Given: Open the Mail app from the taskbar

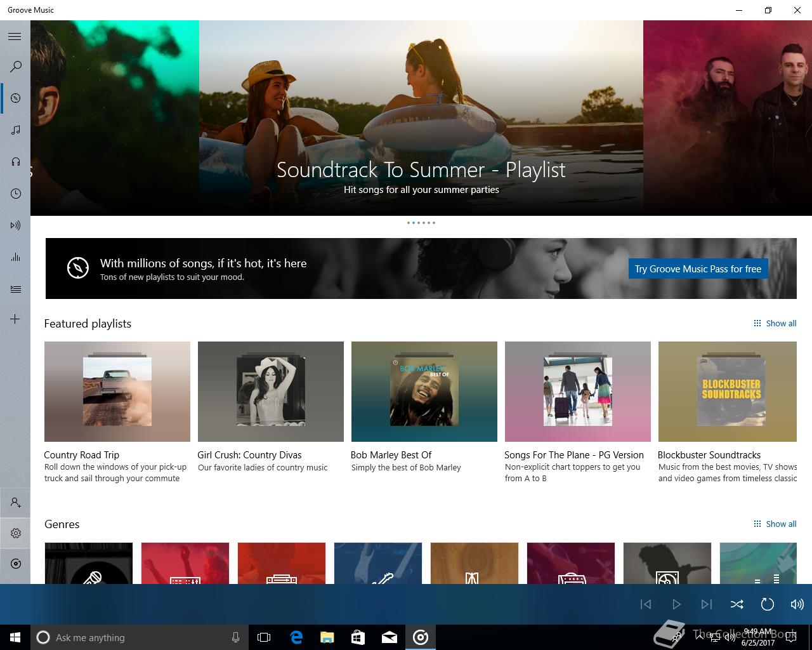Looking at the screenshot, I should point(390,637).
